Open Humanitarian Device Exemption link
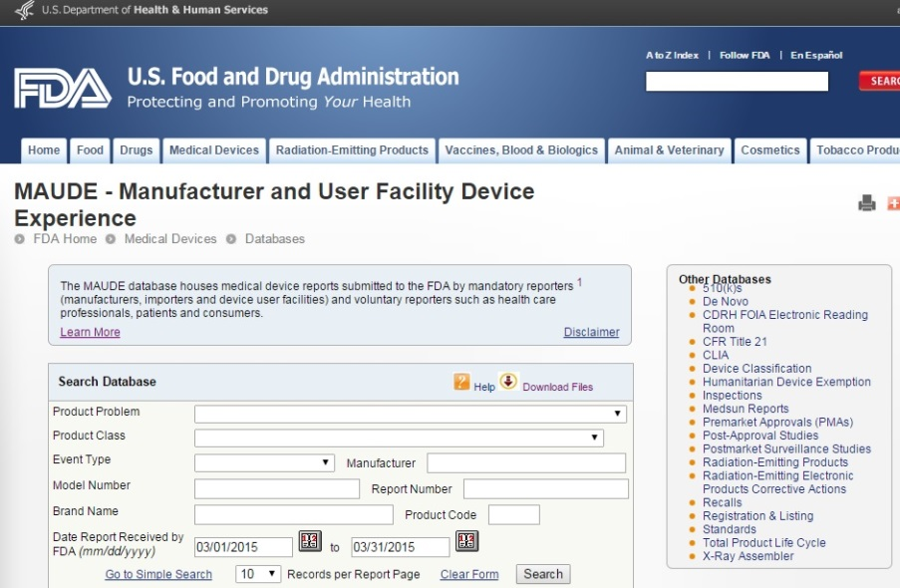900x588 pixels. pos(786,382)
